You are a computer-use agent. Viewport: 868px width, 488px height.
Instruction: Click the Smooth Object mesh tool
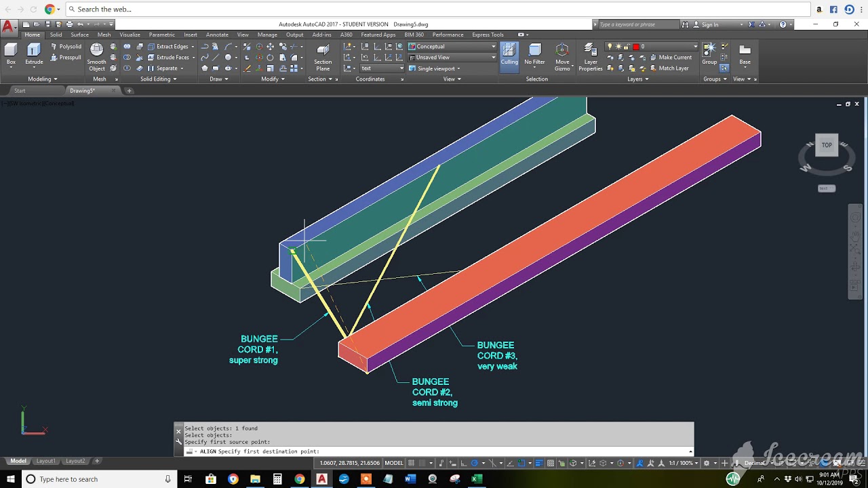(97, 57)
